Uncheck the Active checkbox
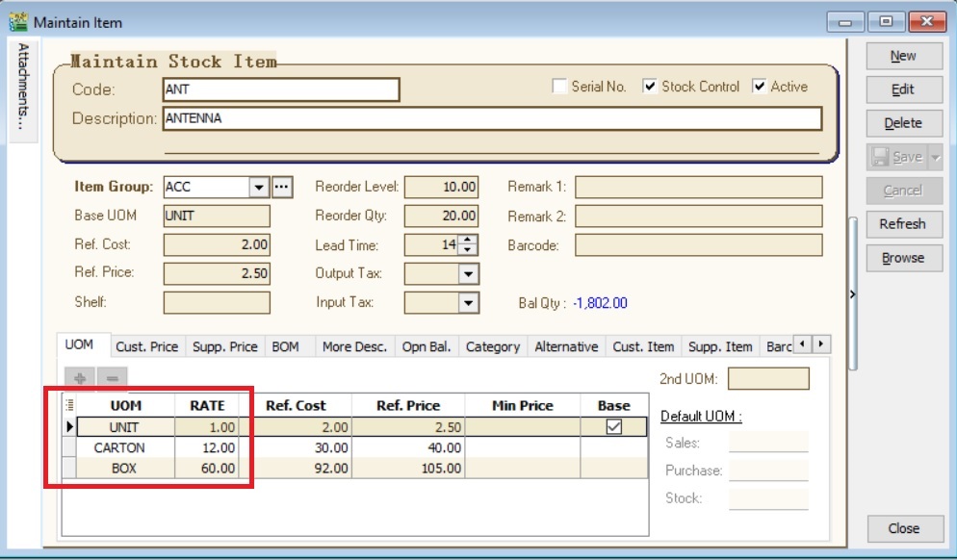957x560 pixels. [x=760, y=87]
